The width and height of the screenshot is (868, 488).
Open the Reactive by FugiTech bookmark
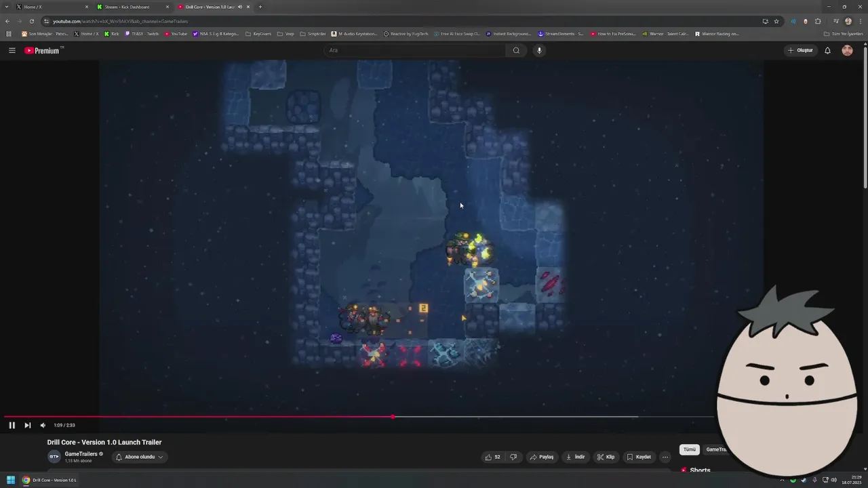(406, 33)
